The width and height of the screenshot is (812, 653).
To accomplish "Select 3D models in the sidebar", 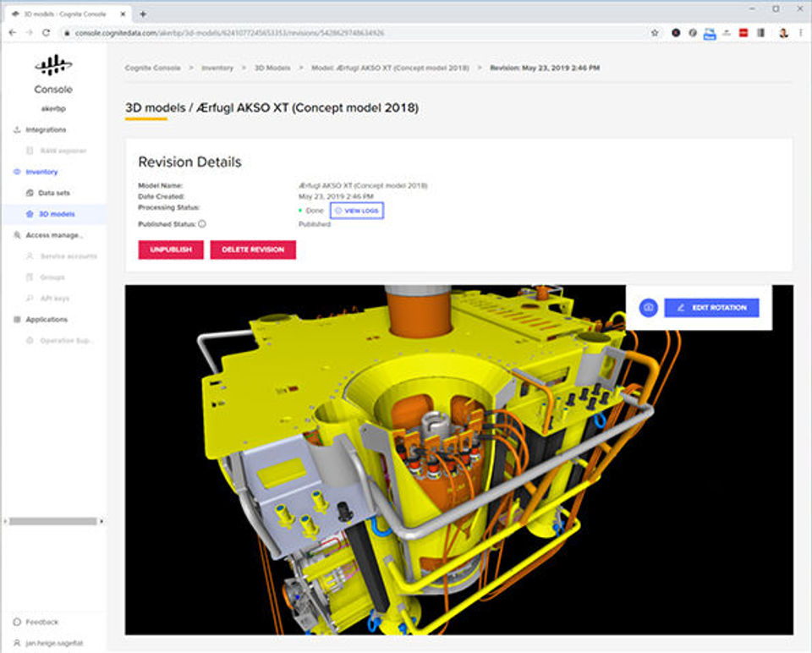I will (57, 214).
